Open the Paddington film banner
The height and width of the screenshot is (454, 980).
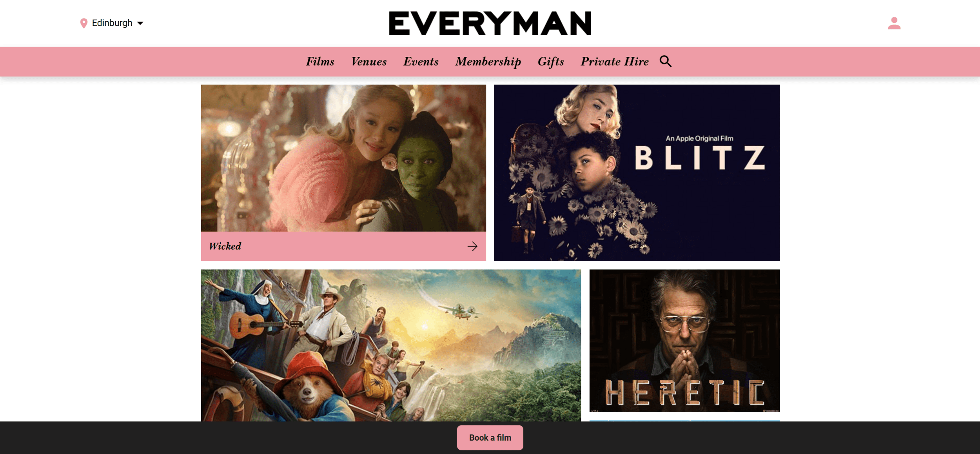pos(391,345)
